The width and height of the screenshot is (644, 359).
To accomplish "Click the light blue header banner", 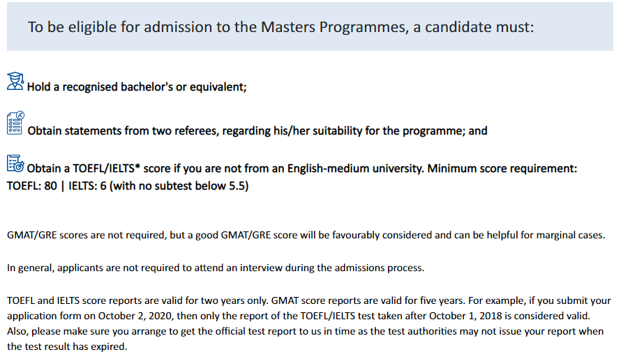I will 310,26.
